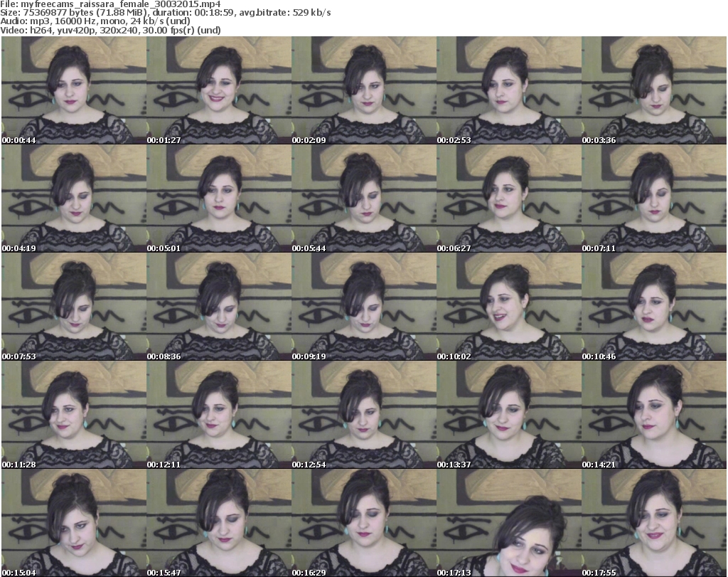Select the thumbnail frame stamped 00:15:04
Screen dimensions: 728x577
(74, 523)
